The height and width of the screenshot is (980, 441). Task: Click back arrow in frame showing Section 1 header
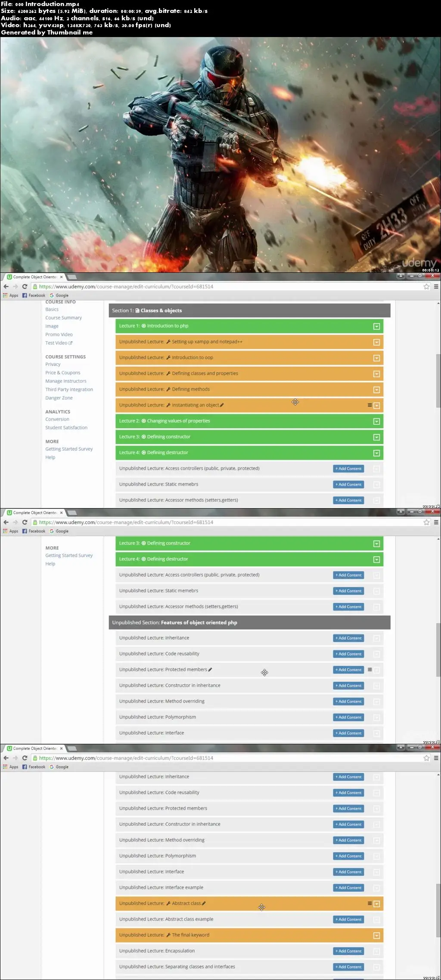point(6,287)
